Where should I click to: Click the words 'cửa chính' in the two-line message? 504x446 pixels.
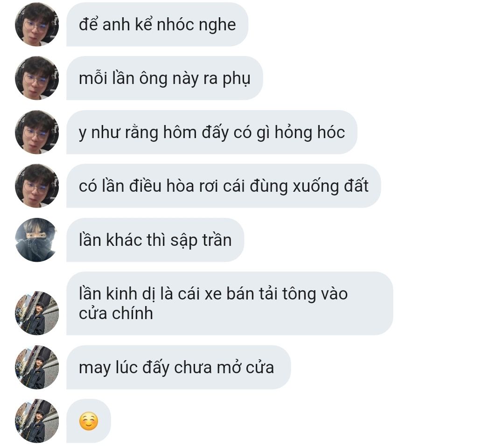[x=116, y=314]
